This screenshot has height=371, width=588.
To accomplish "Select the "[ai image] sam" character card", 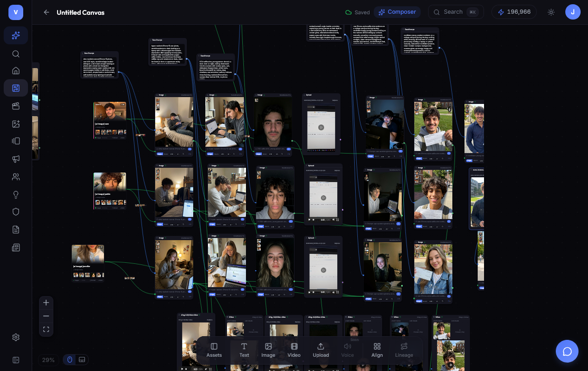I will click(109, 120).
